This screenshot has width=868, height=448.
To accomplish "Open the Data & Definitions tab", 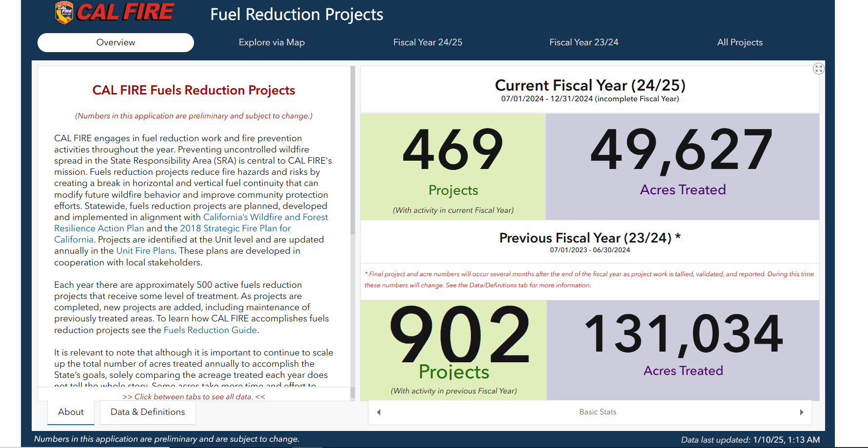I will pyautogui.click(x=148, y=412).
